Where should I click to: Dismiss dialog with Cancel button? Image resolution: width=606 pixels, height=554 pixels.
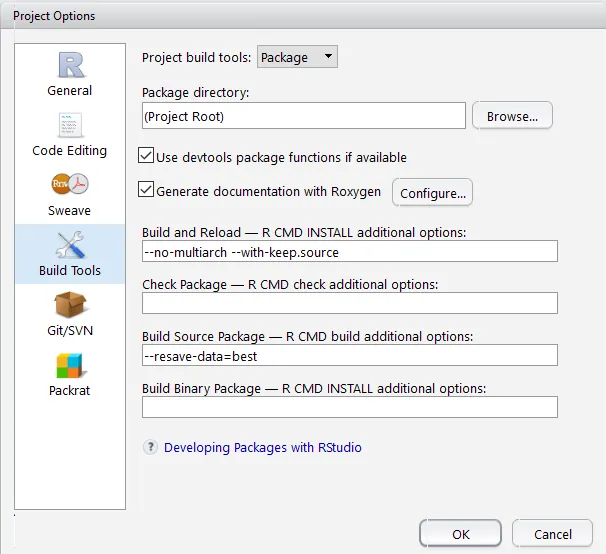pos(553,534)
